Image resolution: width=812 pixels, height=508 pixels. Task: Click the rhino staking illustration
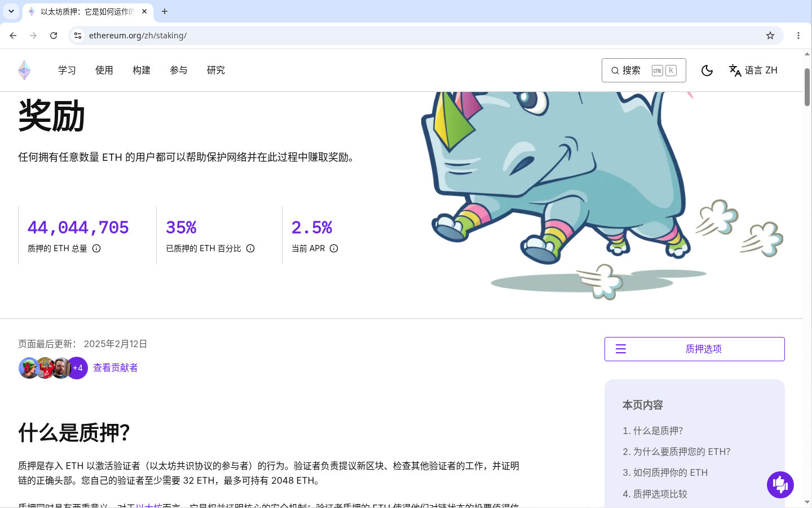[x=602, y=195]
